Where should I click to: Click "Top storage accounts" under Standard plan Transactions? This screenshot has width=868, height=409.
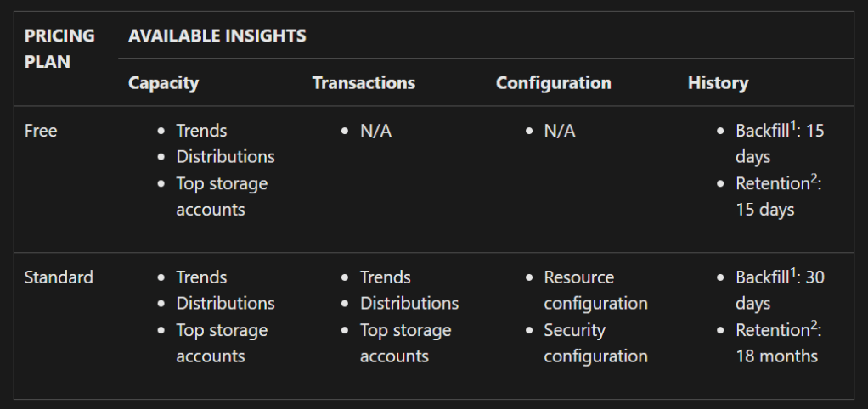tap(405, 343)
